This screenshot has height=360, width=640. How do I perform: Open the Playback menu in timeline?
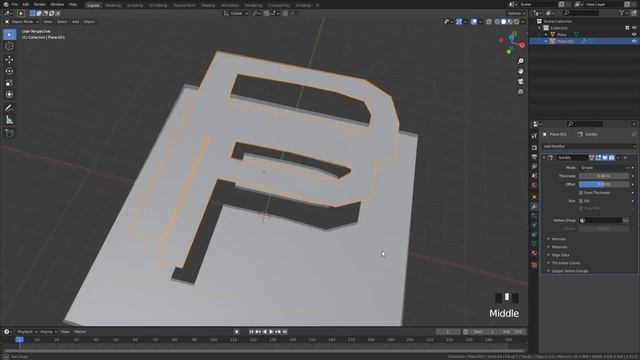pos(27,332)
